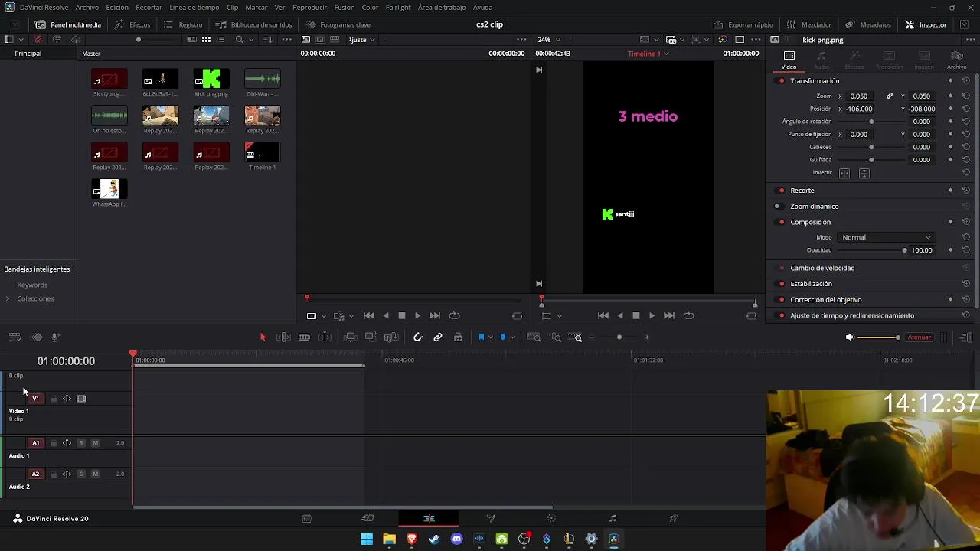Click the timeline zoom in plus
This screenshot has height=551, width=980.
click(x=647, y=337)
